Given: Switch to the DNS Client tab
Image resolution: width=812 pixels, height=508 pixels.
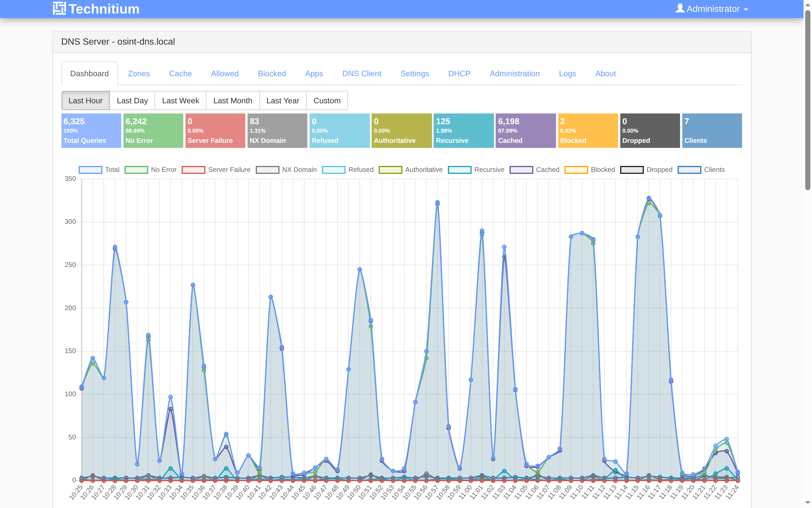Looking at the screenshot, I should (362, 74).
